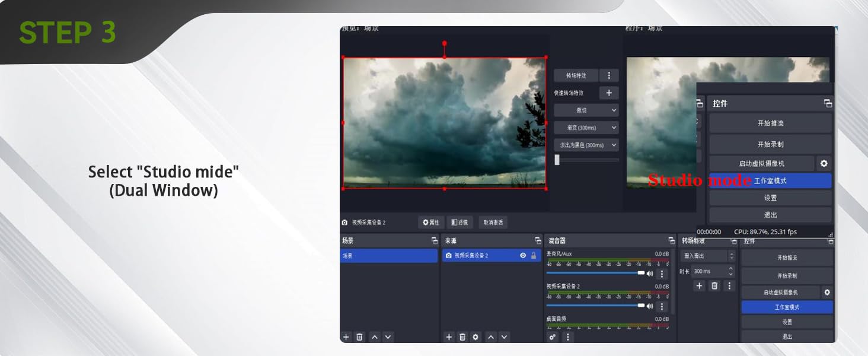The height and width of the screenshot is (356, 868).
Task: Click the 转场特效 transition button
Action: pos(576,75)
